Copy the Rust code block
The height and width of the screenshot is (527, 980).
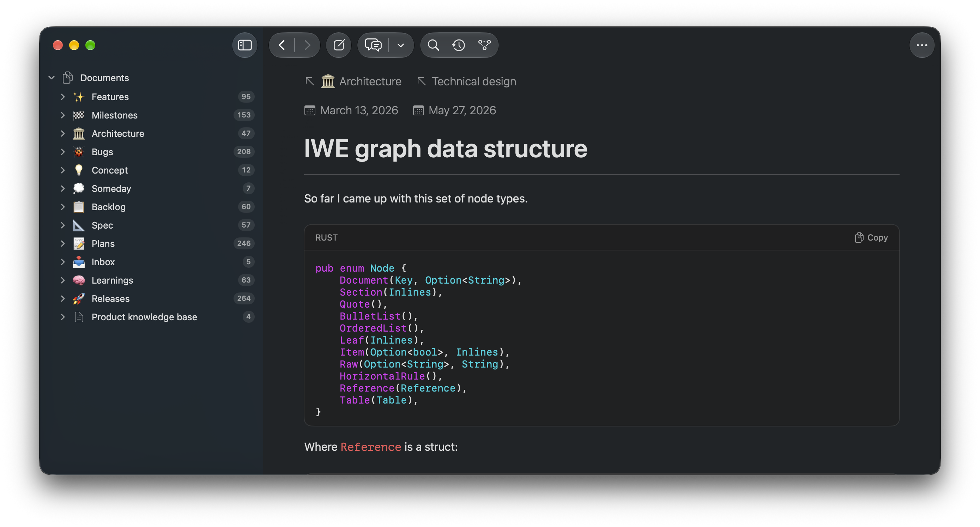point(871,237)
